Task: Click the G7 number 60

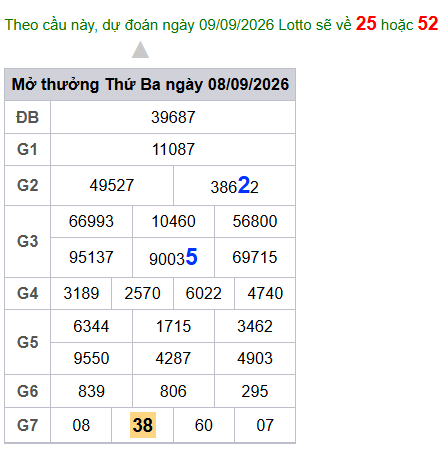Action: coord(204,425)
